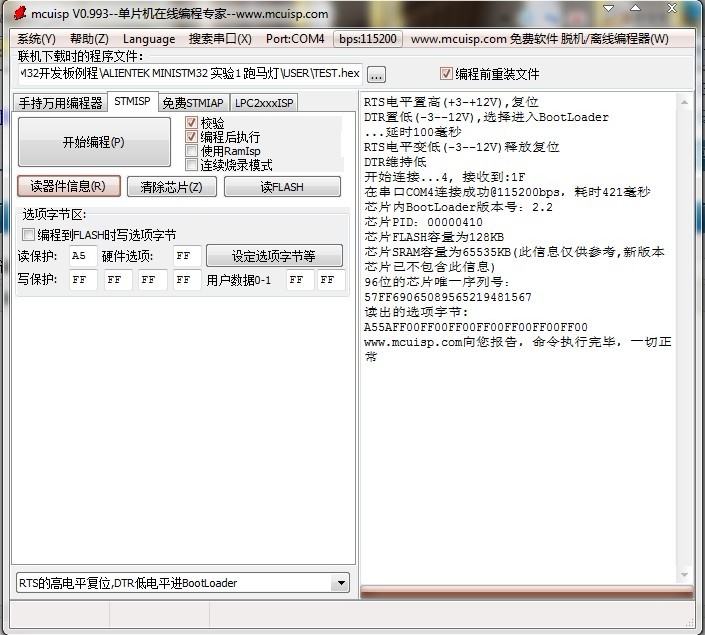The width and height of the screenshot is (705, 635).
Task: Click log line 芯片FLASH容量为128KB
Action: pyautogui.click(x=434, y=237)
